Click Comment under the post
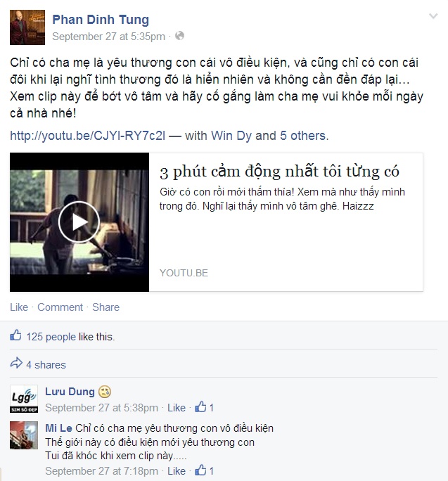Viewport: 448px width, 481px height. click(60, 307)
